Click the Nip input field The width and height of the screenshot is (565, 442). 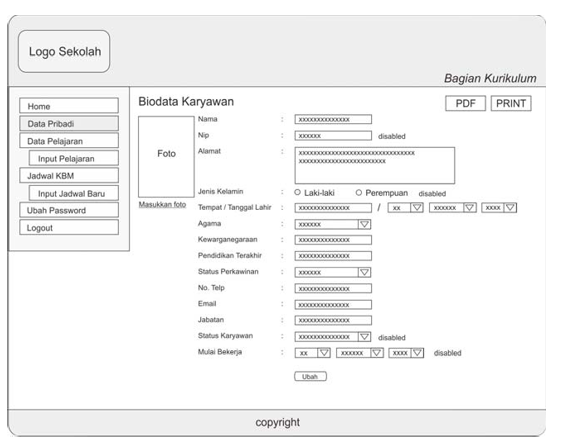tap(333, 135)
